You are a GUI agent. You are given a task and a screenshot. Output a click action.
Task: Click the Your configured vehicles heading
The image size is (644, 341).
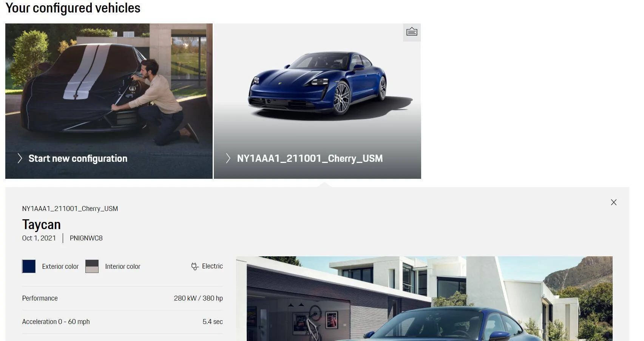[x=73, y=8]
